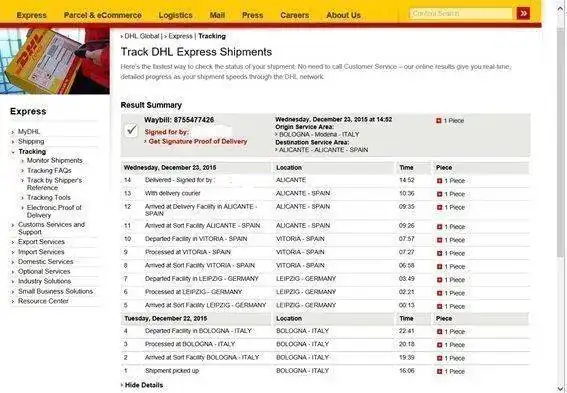This screenshot has width=567, height=393.
Task: Expand the piece icon in the waybill summary
Action: point(439,120)
